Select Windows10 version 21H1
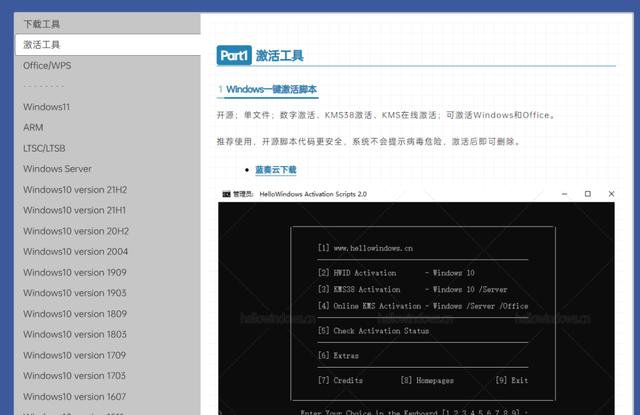Viewport: 640px width, 415px height. point(108,210)
